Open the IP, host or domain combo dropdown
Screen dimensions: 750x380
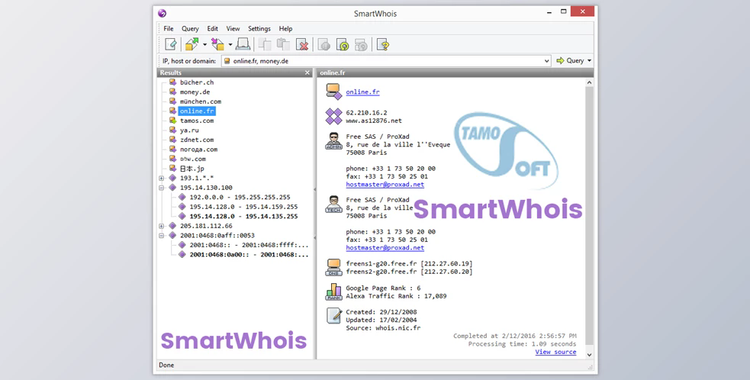[547, 61]
